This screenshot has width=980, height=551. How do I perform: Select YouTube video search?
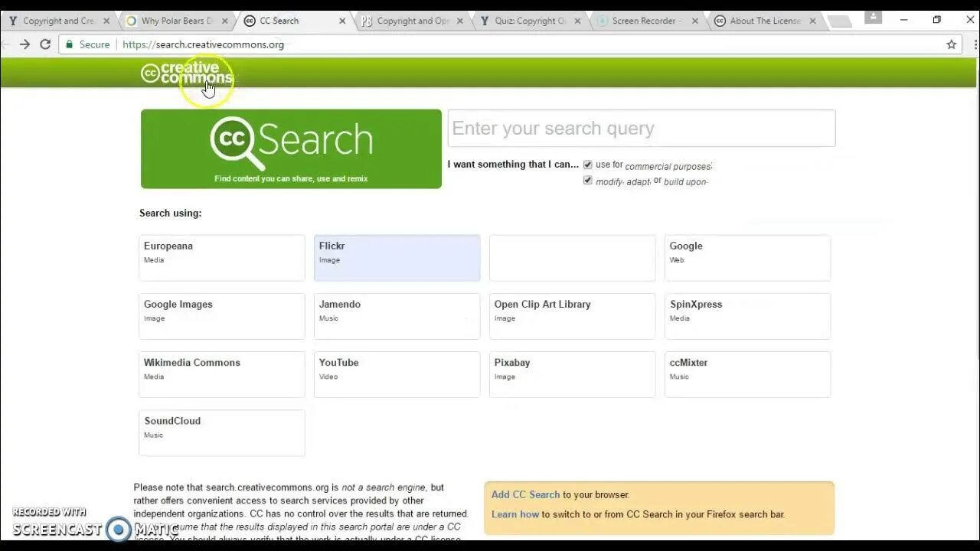pos(397,374)
